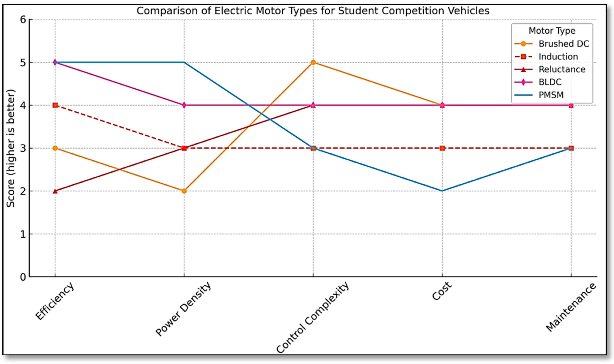Click the chart title text
Screen dimensions: 614x364
(313, 11)
